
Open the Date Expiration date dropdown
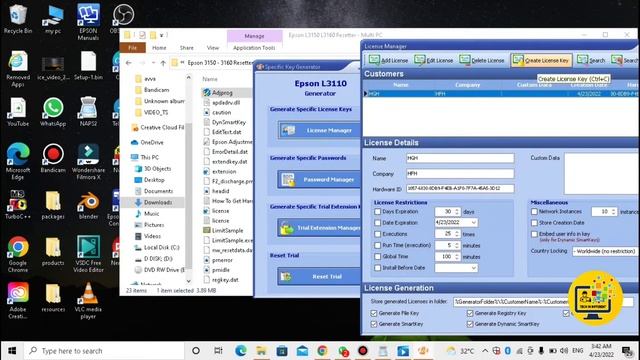pyautogui.click(x=473, y=222)
